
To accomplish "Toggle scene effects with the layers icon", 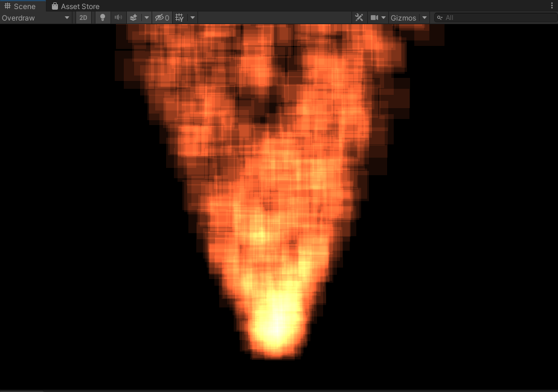I will click(x=134, y=18).
